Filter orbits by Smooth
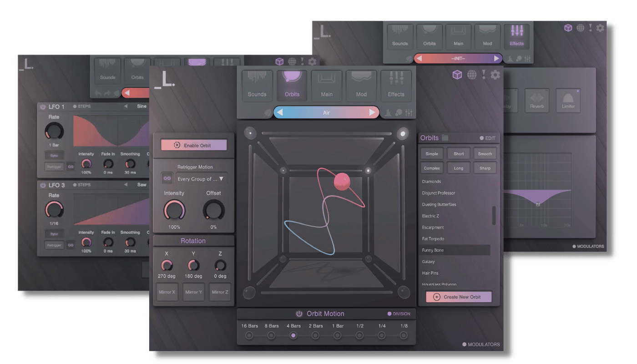This screenshot has height=364, width=637. tap(485, 154)
